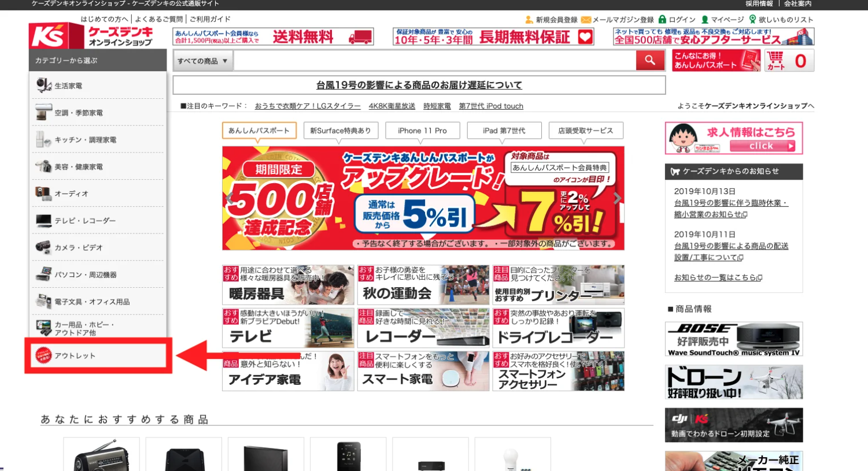
Task: Click the レコーダー promo tile
Action: [x=423, y=328]
